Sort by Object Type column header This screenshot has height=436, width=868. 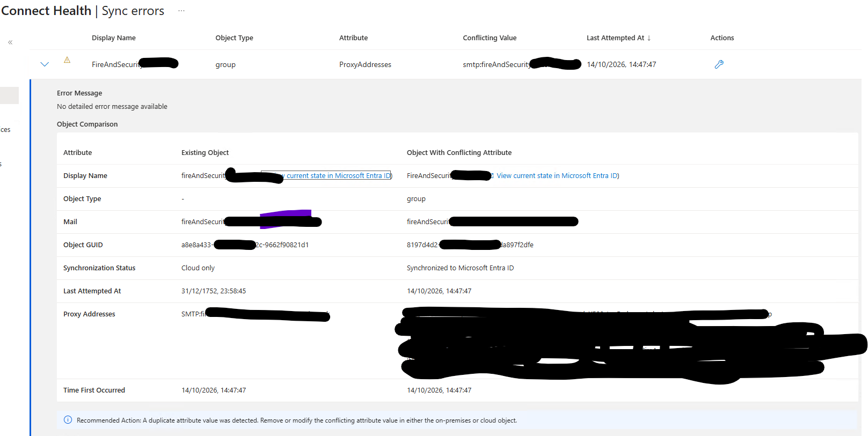(234, 38)
